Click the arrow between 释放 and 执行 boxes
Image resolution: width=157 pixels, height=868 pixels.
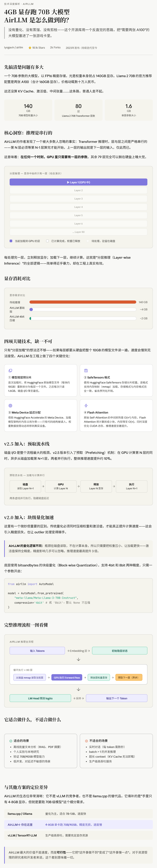tap(114, 486)
